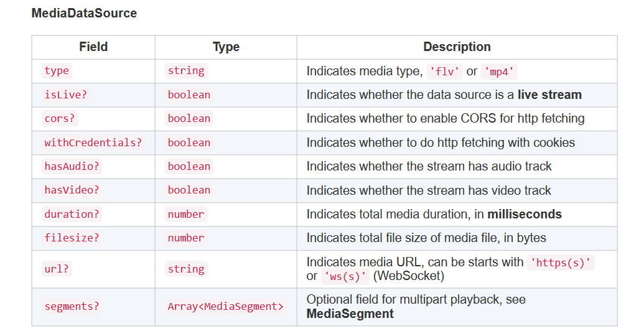Click the 'filesize?' field name
The height and width of the screenshot is (336, 644).
[72, 238]
